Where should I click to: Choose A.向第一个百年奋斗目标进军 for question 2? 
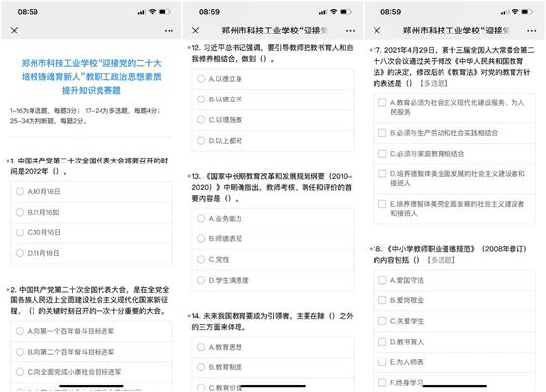92,331
